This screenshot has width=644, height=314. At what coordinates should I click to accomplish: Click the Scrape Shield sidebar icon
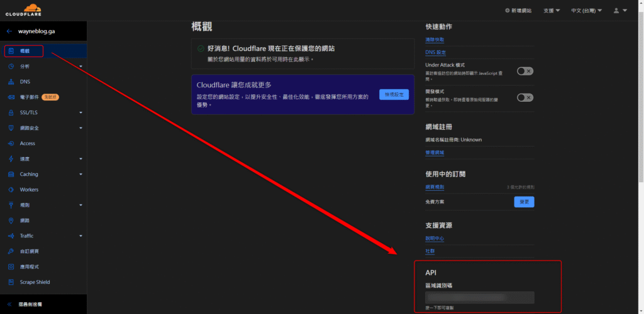[11, 282]
